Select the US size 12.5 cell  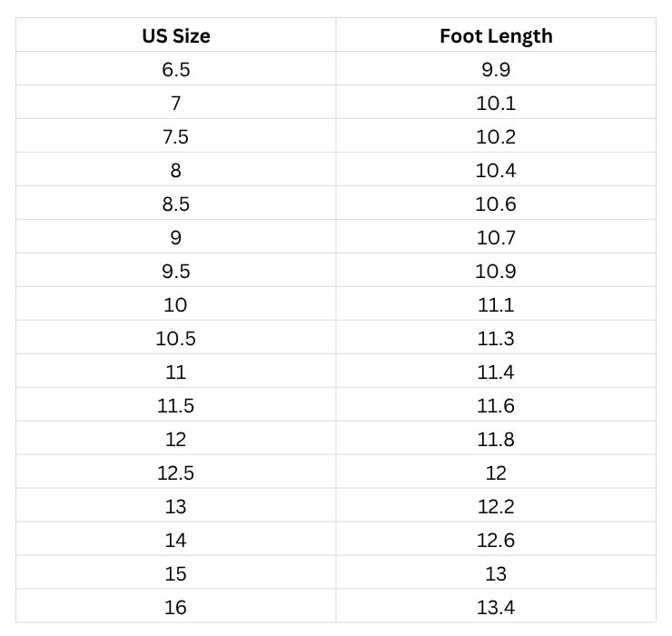tap(175, 472)
